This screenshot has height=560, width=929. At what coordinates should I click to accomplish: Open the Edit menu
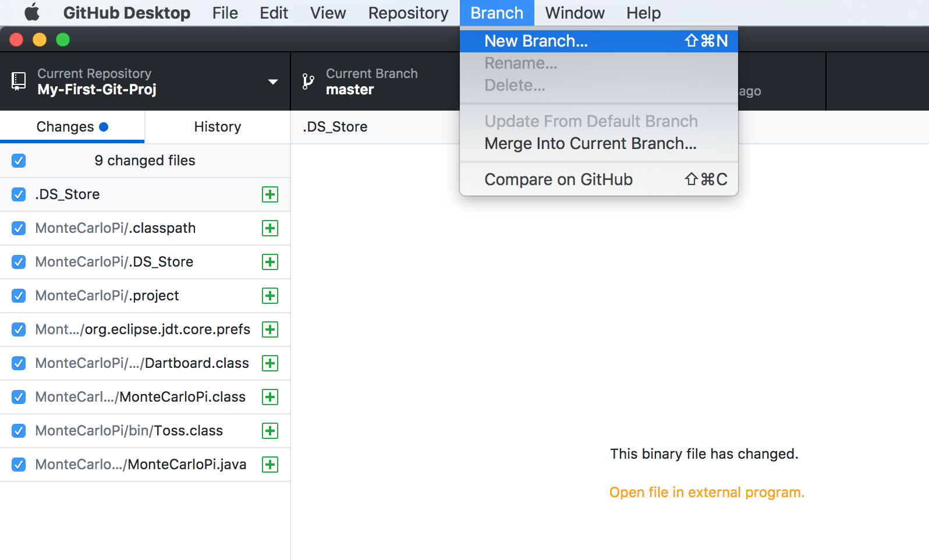274,13
